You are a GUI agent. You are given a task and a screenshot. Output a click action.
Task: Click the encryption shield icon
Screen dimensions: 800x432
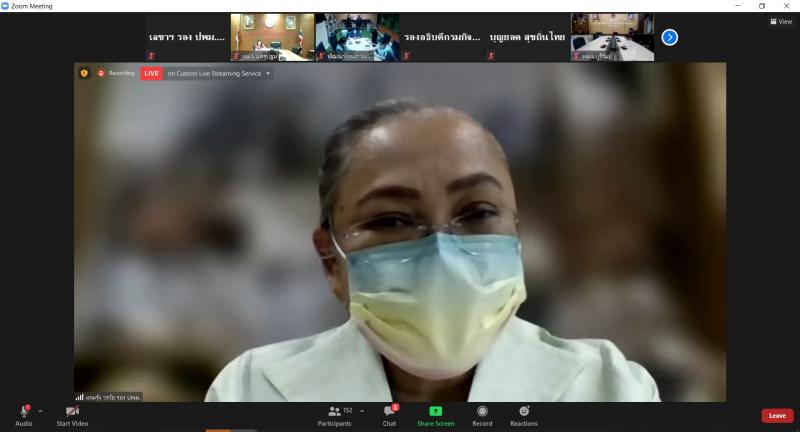(84, 73)
